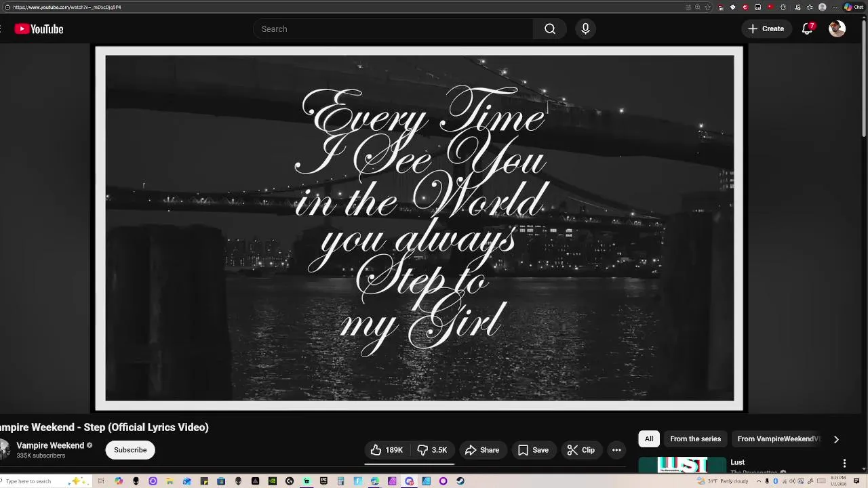Viewport: 868px width, 488px height.
Task: Open more actions ellipsis under video
Action: (616, 450)
